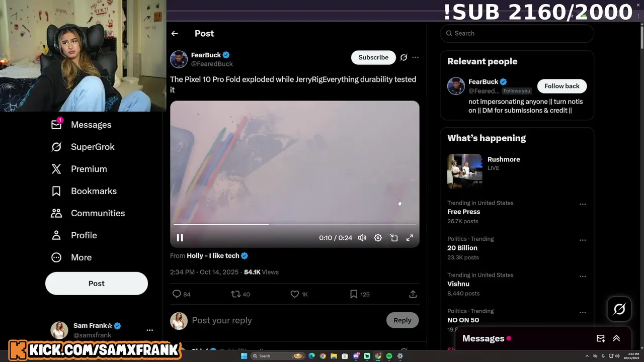This screenshot has width=644, height=362.
Task: Open the Vishnu trend
Action: (x=458, y=284)
